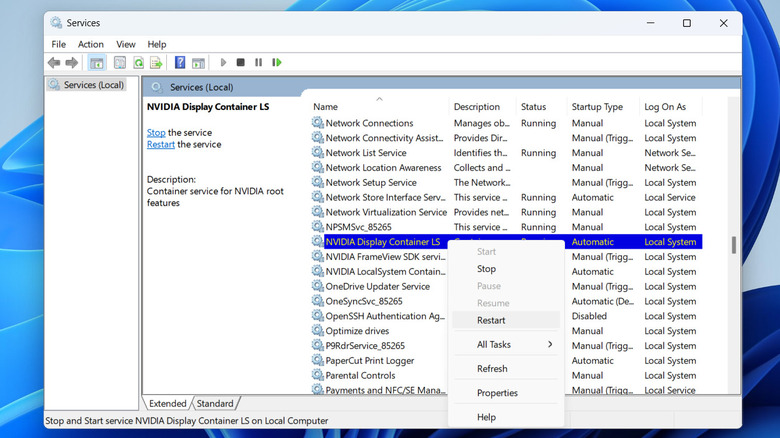
Task: Open the Action menu
Action: (x=91, y=44)
